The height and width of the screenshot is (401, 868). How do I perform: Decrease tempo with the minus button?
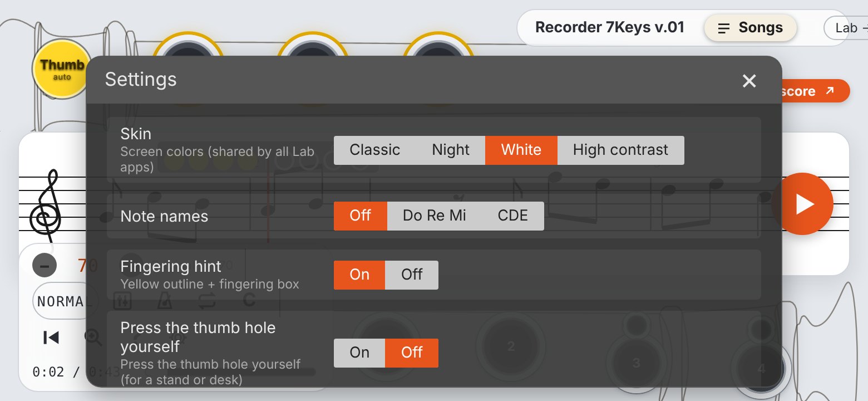[45, 266]
